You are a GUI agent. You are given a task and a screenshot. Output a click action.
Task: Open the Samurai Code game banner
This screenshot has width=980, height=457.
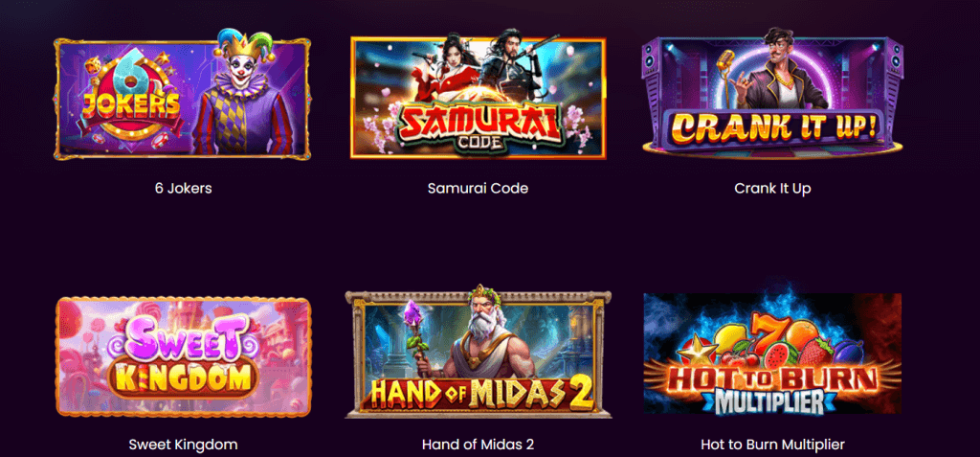pyautogui.click(x=479, y=97)
